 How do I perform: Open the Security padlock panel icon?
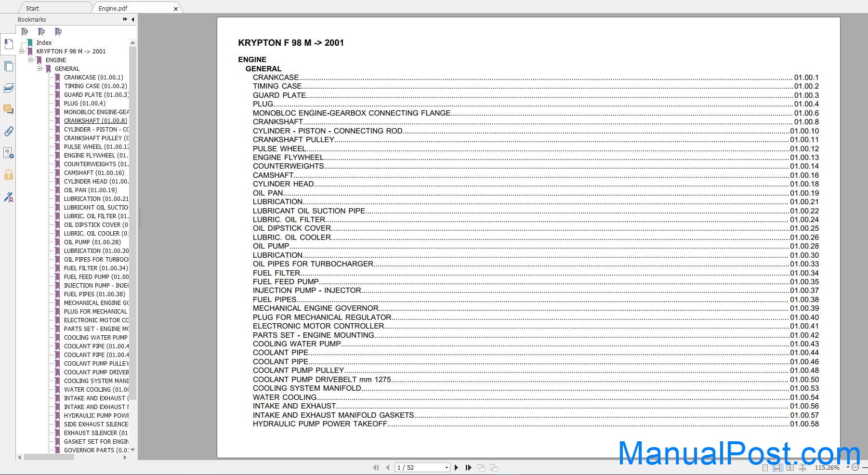click(x=8, y=174)
